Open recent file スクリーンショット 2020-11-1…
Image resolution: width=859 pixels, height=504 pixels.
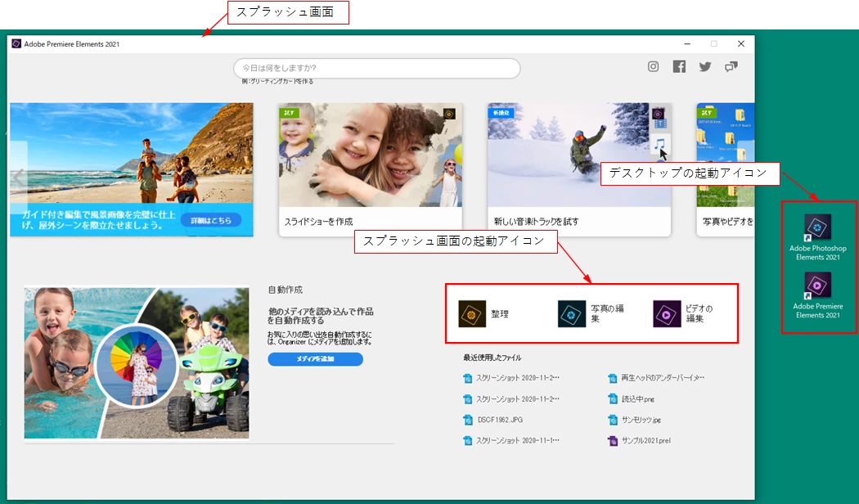pos(511,440)
